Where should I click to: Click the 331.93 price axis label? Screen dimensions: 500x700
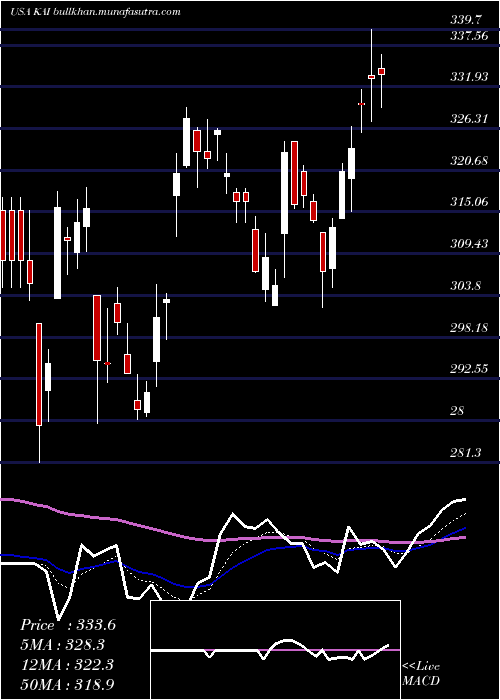point(469,77)
